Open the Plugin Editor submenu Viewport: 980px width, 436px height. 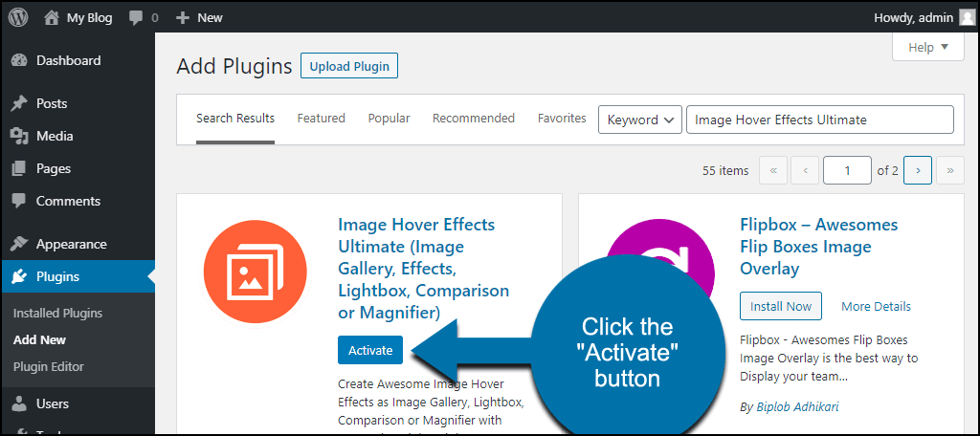[48, 366]
